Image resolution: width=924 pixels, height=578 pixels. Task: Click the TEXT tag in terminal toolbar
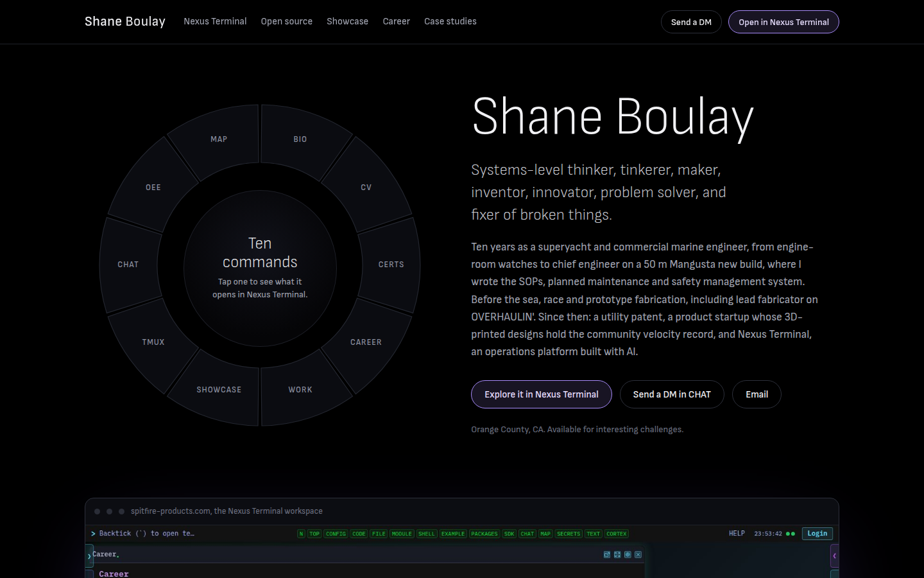point(594,534)
